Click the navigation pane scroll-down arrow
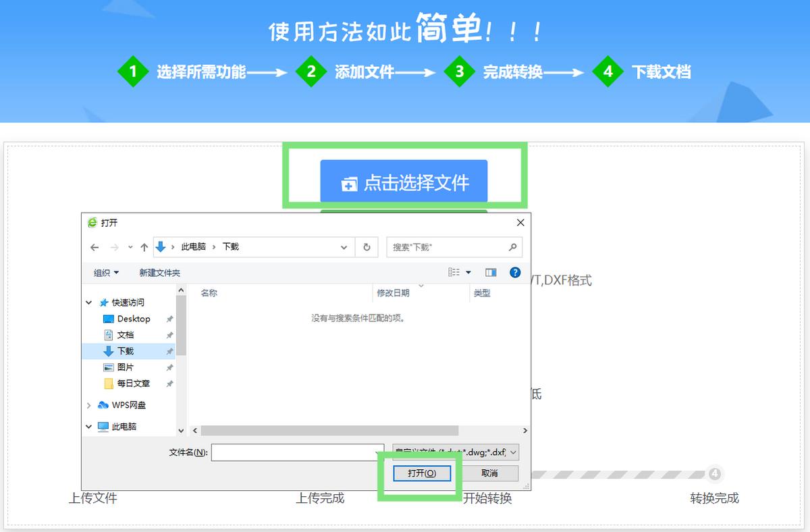Viewport: 810px width, 532px height. pos(181,430)
